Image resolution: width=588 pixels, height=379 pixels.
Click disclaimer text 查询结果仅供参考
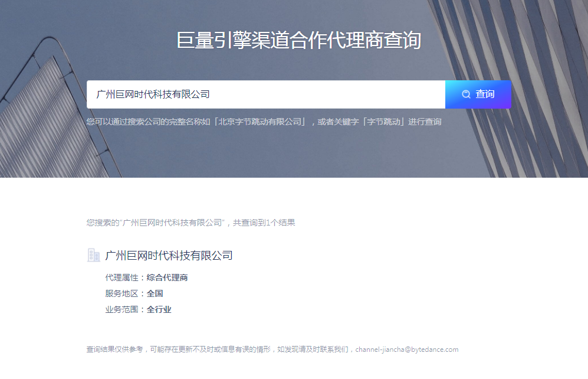(115, 349)
